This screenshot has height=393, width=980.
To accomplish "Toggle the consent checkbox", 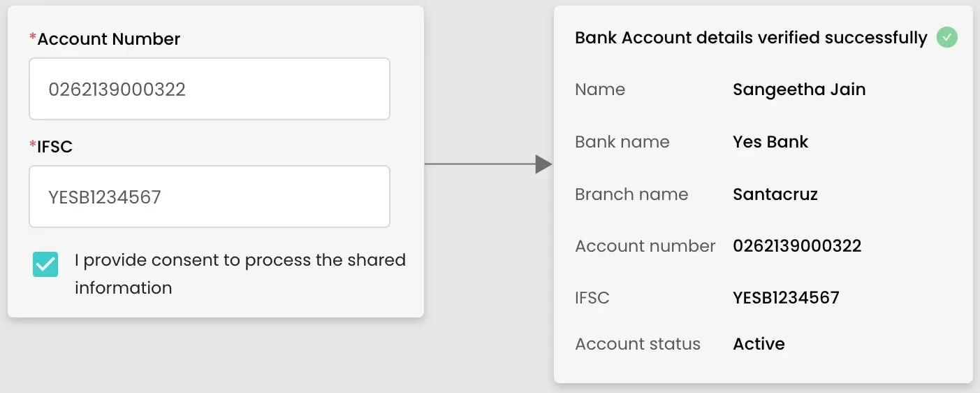I will [45, 264].
